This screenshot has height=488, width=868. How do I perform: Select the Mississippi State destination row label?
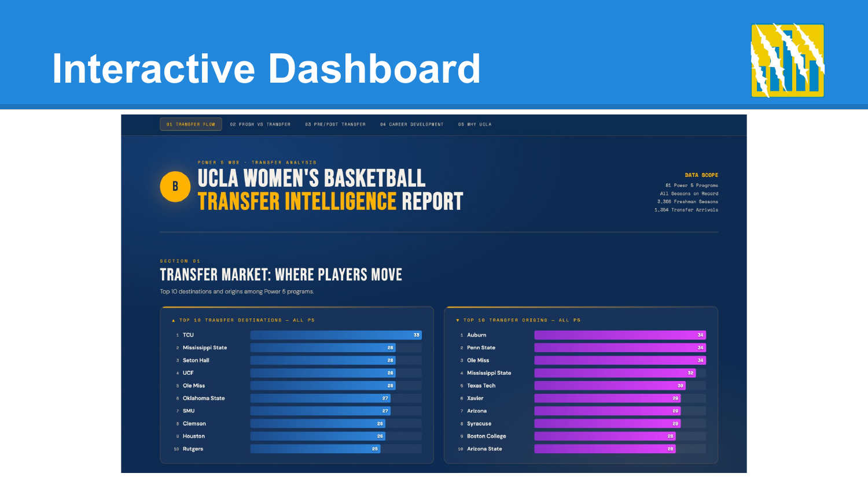pyautogui.click(x=205, y=347)
